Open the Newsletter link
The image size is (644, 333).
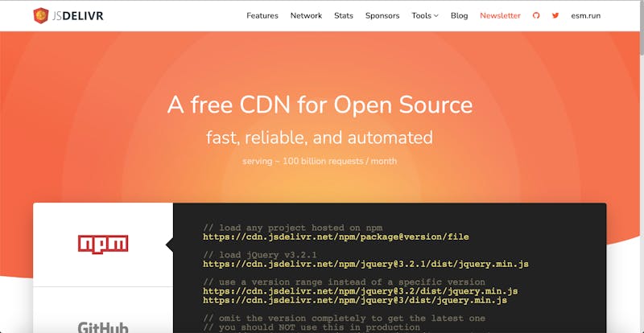500,15
